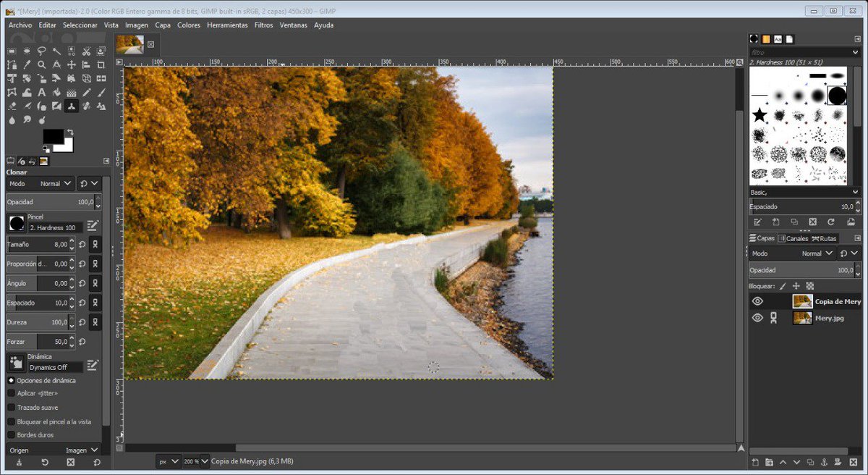Swap foreground and background colors

(70, 132)
